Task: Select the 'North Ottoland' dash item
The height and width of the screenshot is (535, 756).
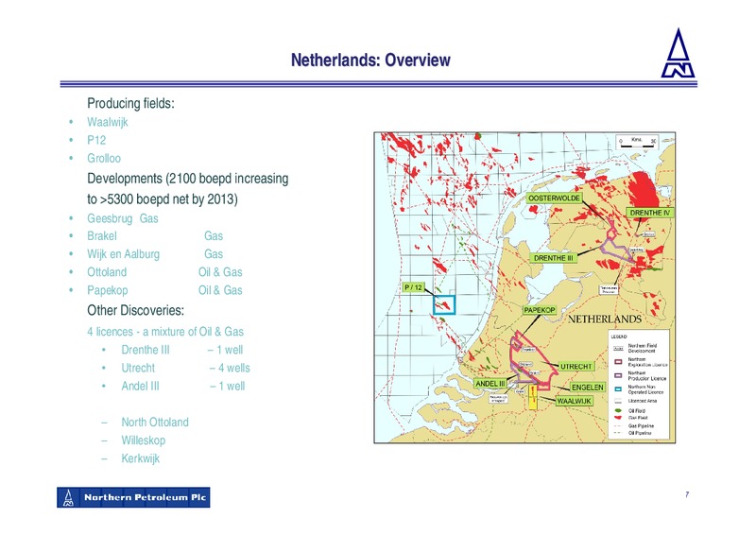Action: [x=155, y=423]
